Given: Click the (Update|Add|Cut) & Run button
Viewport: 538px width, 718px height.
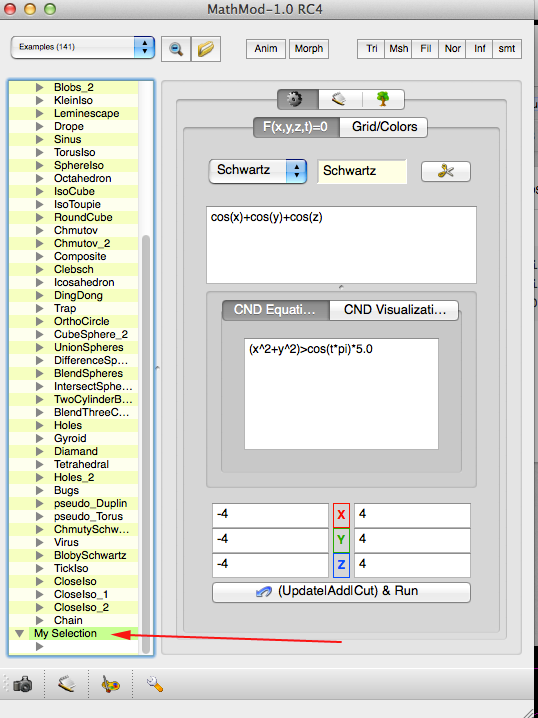Looking at the screenshot, I should point(341,592).
